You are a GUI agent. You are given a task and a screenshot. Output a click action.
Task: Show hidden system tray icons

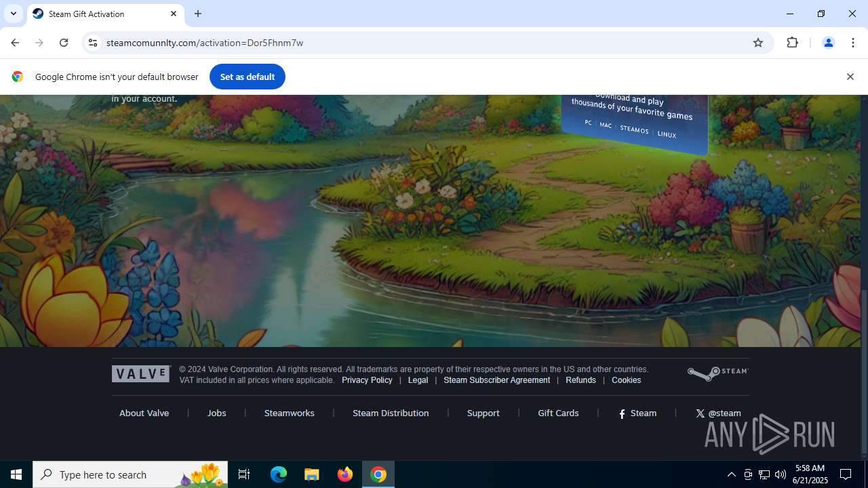731,474
